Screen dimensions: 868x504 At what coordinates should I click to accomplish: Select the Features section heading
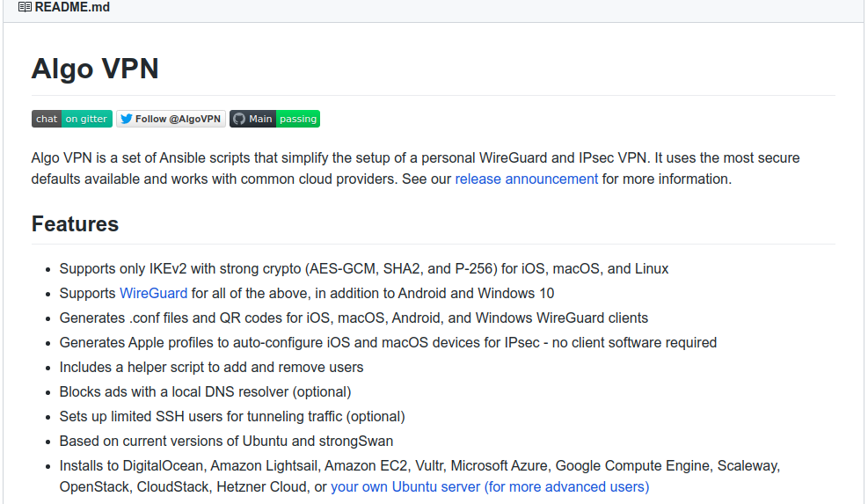pyautogui.click(x=75, y=223)
